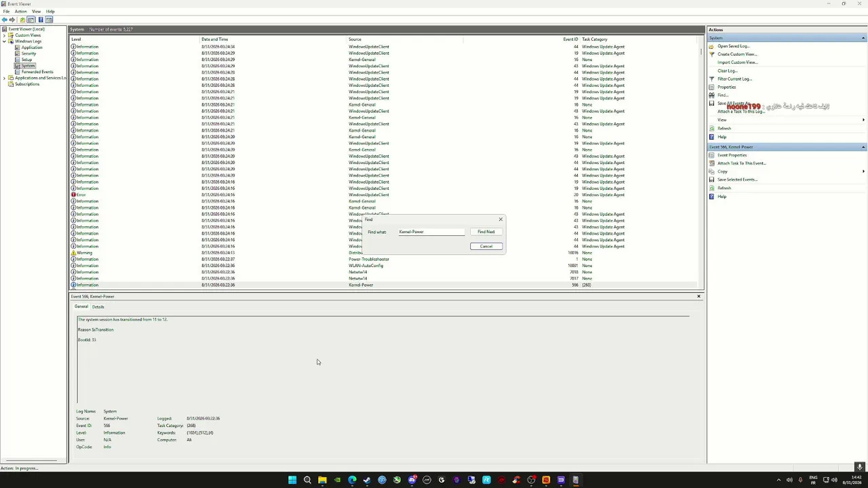Sort by the Event ID column header

click(521, 39)
